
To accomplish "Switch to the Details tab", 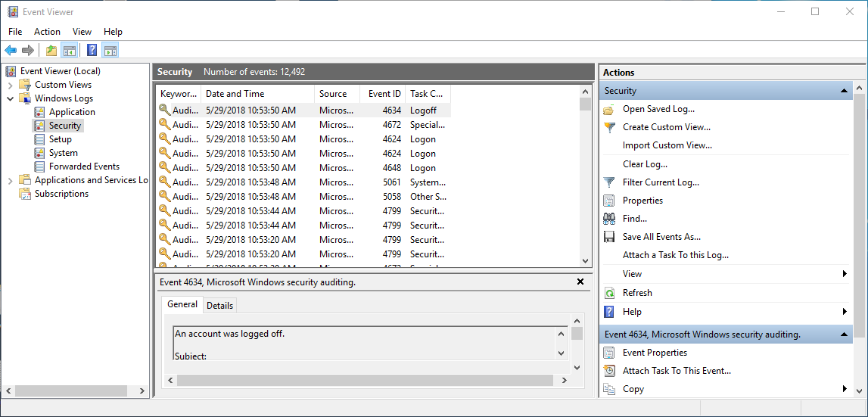I will 220,305.
